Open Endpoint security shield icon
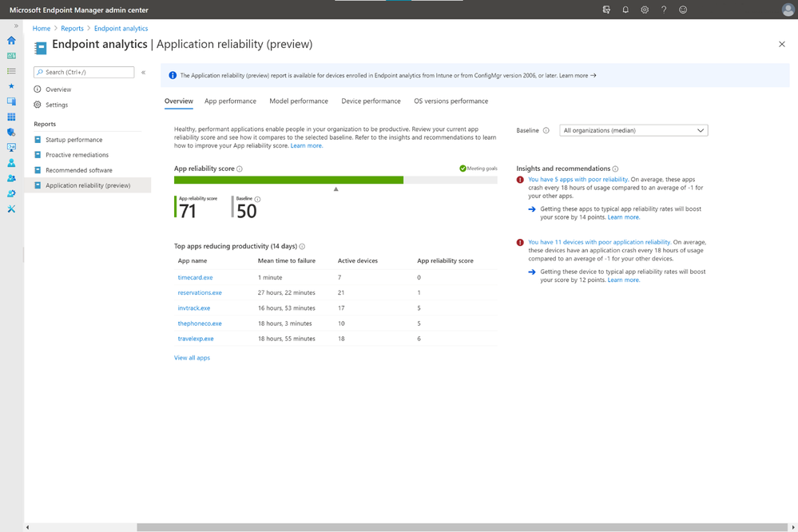The image size is (798, 532). click(11, 132)
